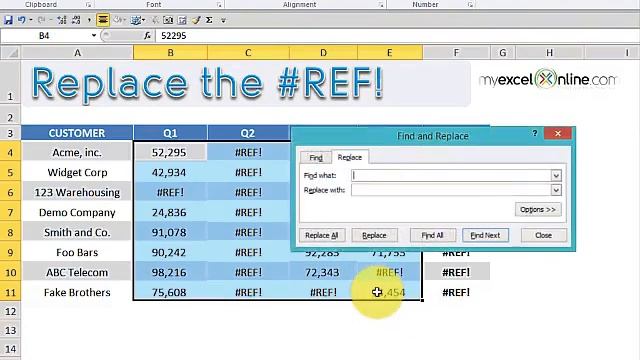Select the Foo Bars cell
Screen dimensions: 640x360
[77, 252]
